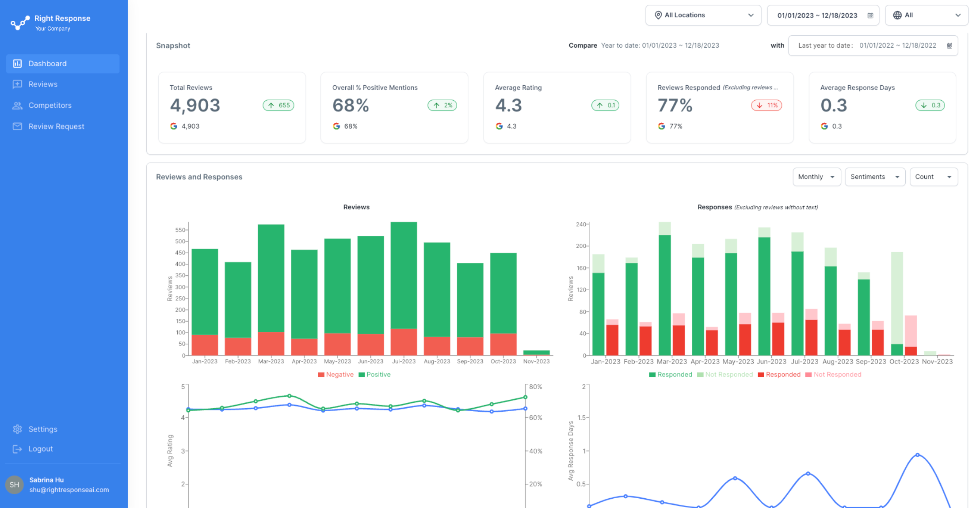The width and height of the screenshot is (980, 508).
Task: Open Review Request via envelope icon
Action: click(17, 126)
